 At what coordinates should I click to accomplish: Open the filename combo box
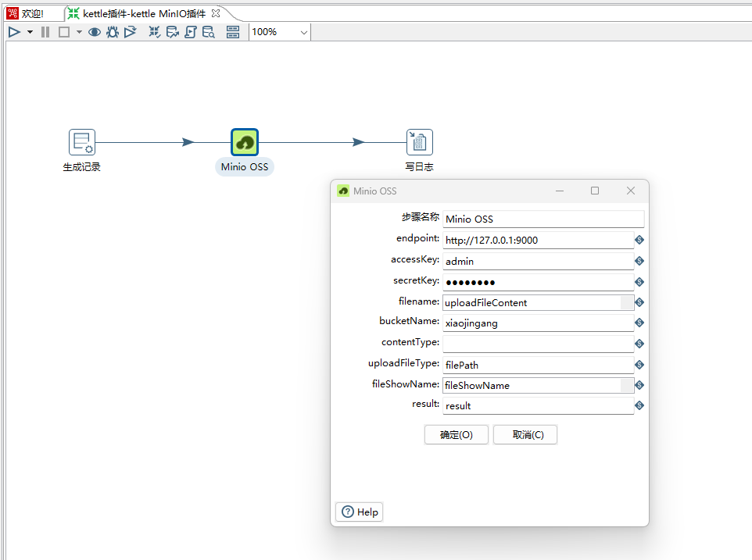[627, 302]
